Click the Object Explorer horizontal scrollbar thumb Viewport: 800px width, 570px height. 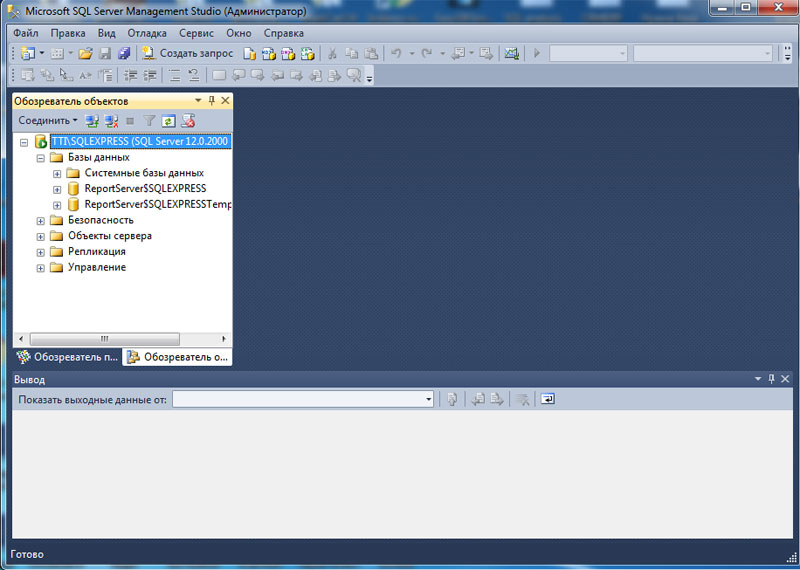(x=105, y=339)
